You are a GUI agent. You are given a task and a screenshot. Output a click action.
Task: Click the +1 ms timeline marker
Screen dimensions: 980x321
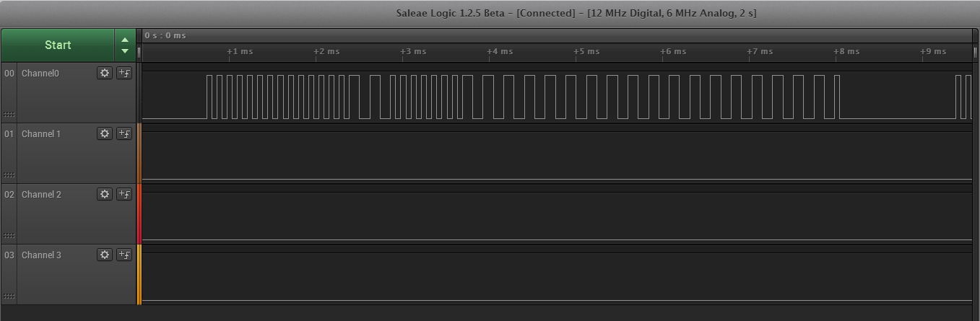point(240,52)
